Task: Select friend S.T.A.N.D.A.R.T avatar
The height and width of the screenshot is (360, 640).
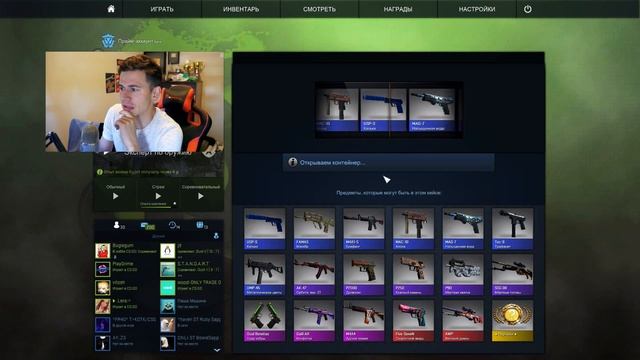Action: [167, 269]
